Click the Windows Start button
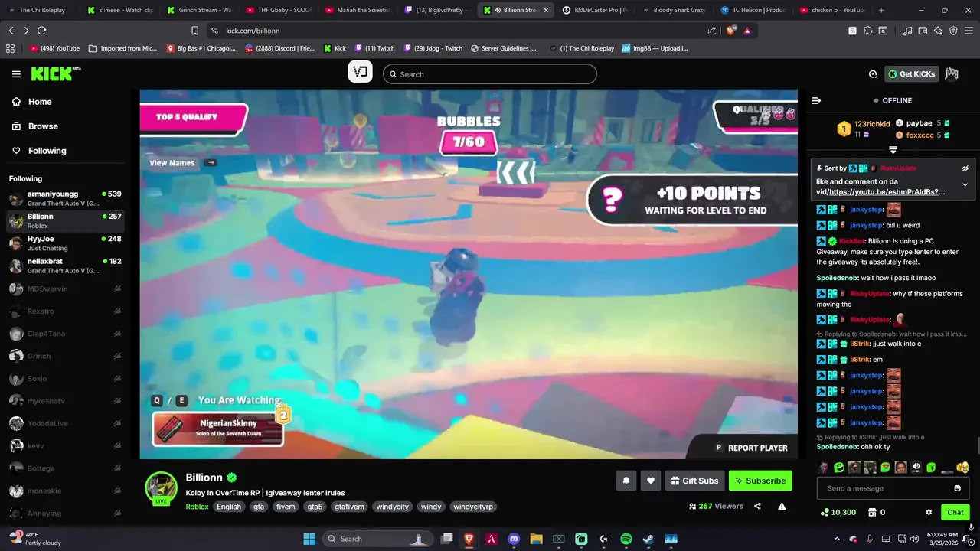Screen dimensions: 980x551 309,539
